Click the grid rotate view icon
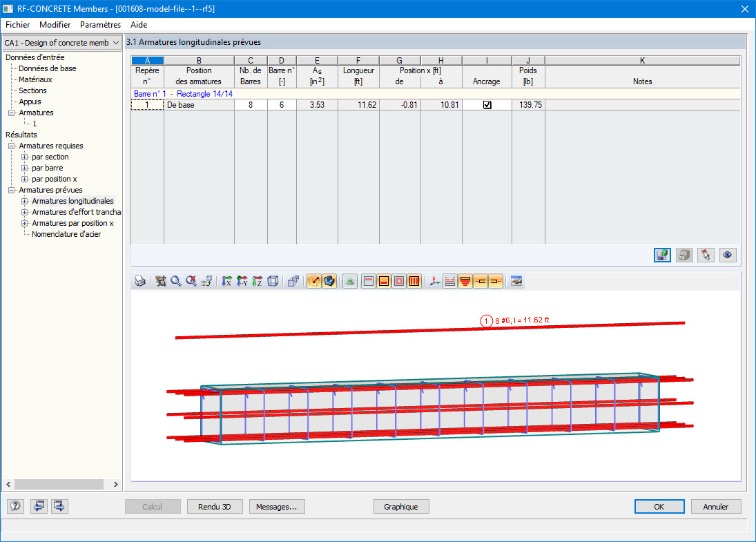This screenshot has width=756, height=542. (207, 281)
